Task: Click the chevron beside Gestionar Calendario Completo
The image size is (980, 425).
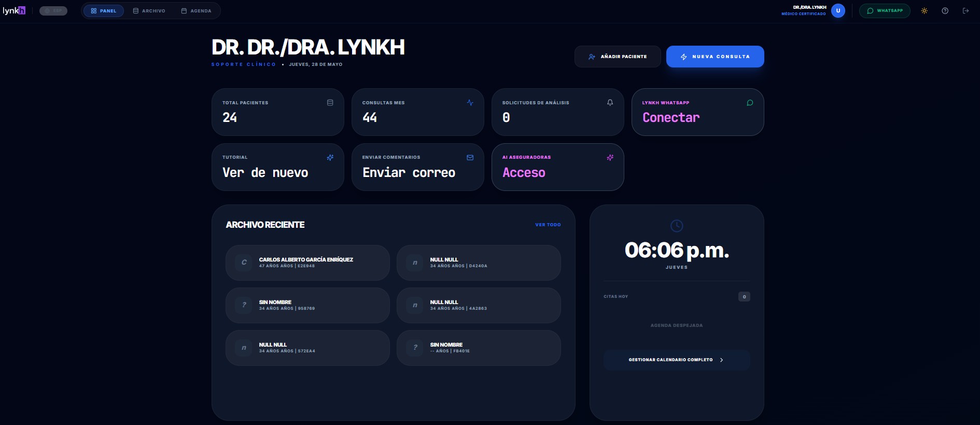Action: click(721, 360)
